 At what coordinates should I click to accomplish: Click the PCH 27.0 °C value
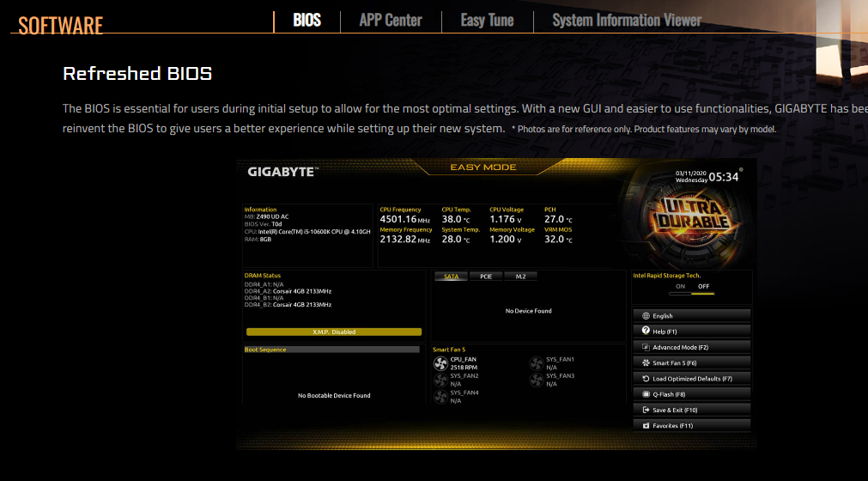pyautogui.click(x=558, y=220)
